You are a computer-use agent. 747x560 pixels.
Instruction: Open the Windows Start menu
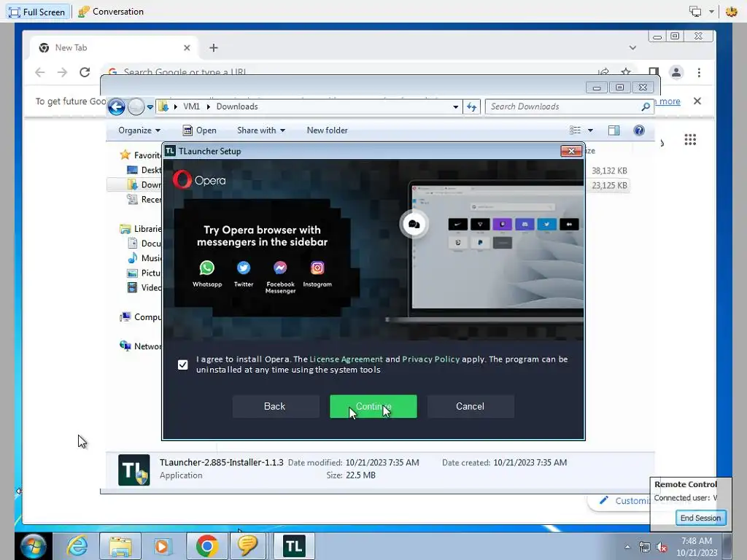click(x=33, y=545)
